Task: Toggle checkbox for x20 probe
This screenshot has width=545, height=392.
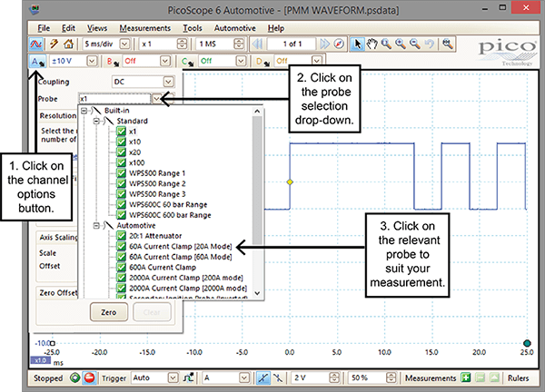Action: pos(121,152)
